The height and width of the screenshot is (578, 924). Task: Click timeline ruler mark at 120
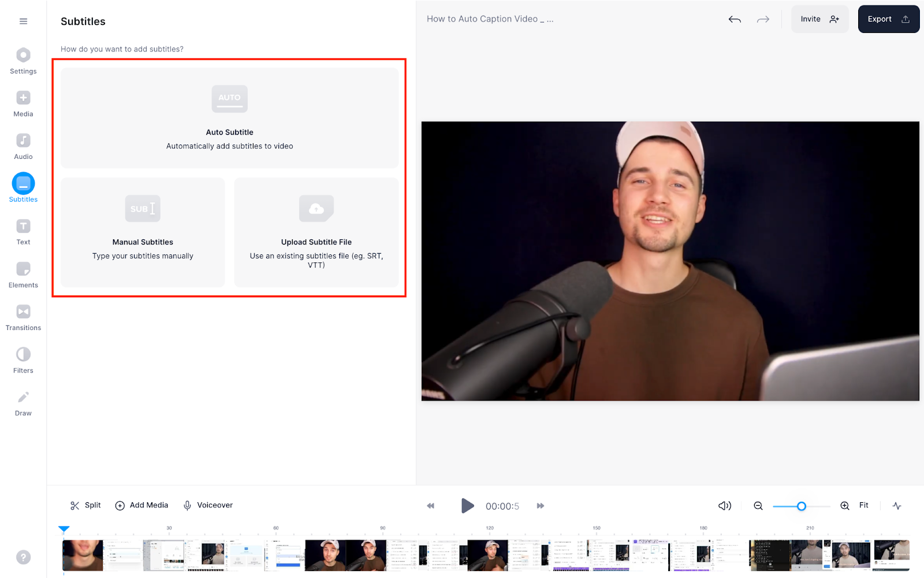(x=490, y=528)
